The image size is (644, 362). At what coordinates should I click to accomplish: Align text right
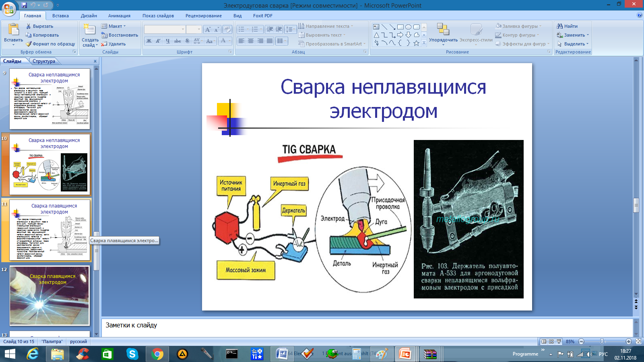coord(260,41)
